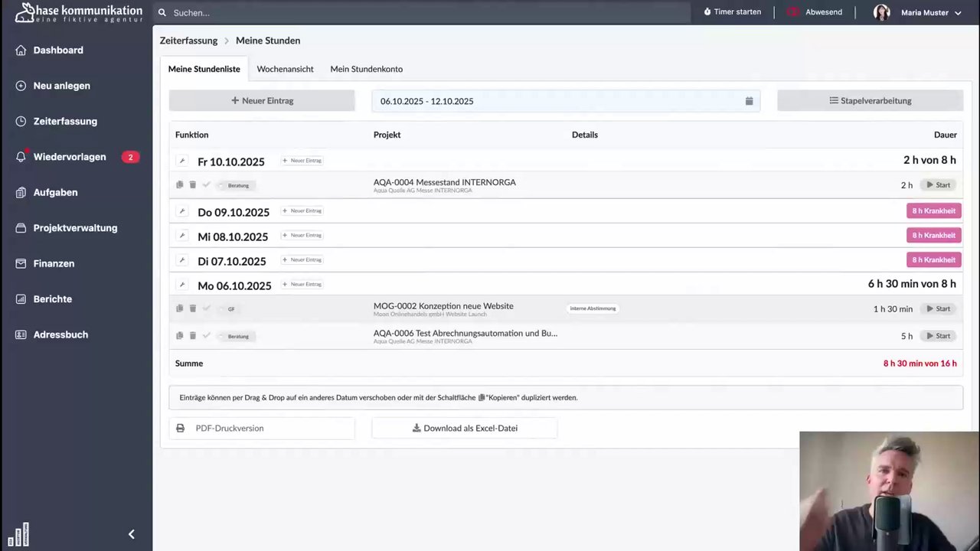Check off the AQA-0004 Messestand entry
The height and width of the screenshot is (551, 980).
tap(206, 185)
